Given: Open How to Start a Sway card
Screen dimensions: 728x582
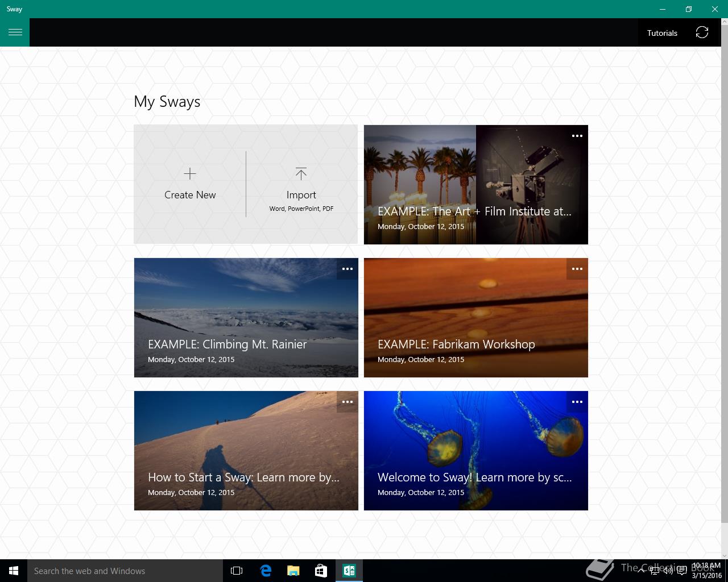Looking at the screenshot, I should pyautogui.click(x=246, y=451).
